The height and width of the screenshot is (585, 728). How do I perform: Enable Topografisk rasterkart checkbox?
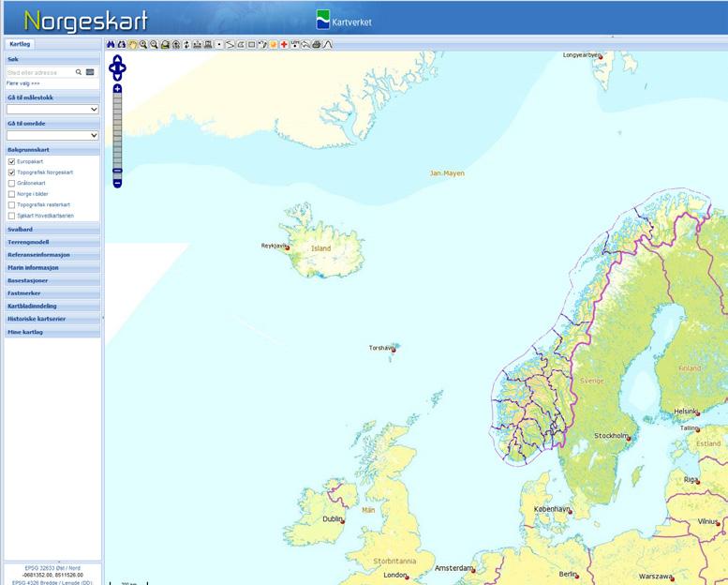tap(11, 205)
